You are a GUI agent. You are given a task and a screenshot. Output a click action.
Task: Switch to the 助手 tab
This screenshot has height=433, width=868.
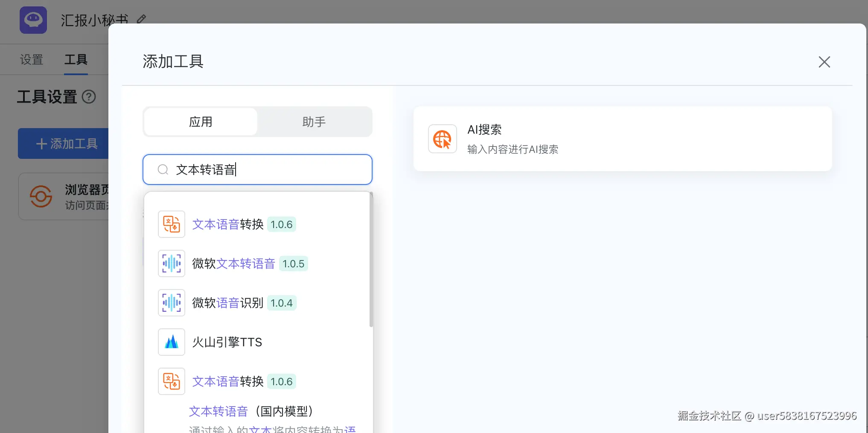pyautogui.click(x=314, y=122)
